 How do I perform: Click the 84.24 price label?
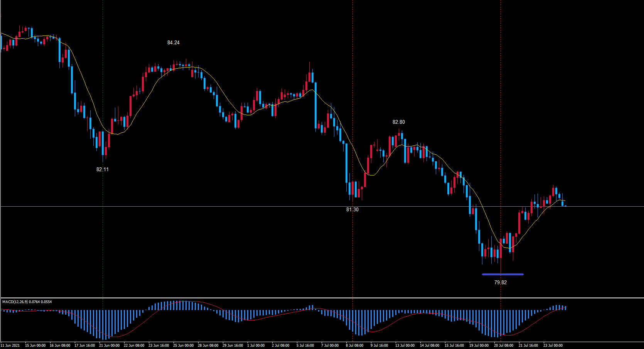[173, 43]
